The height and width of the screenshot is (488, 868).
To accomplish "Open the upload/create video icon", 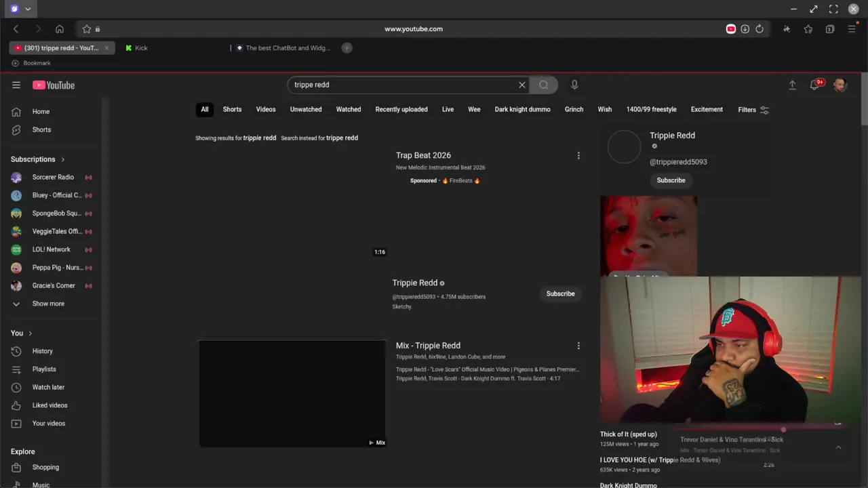I will [x=792, y=85].
